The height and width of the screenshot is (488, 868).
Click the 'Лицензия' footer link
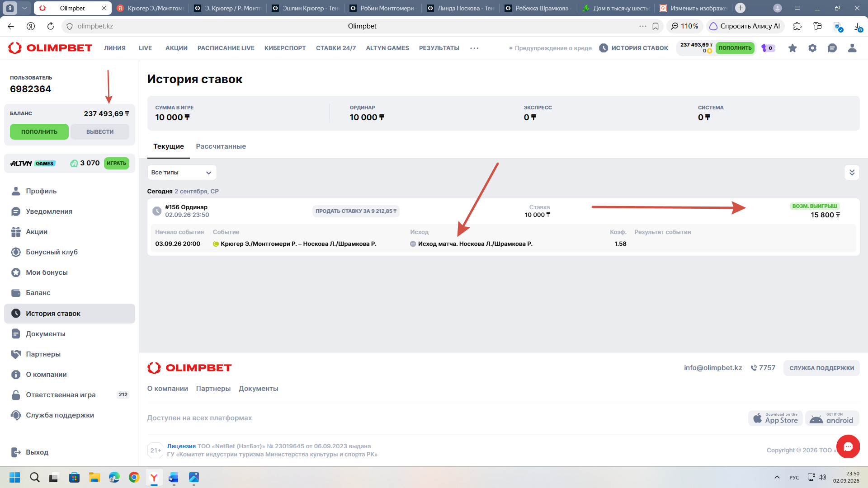(x=181, y=446)
